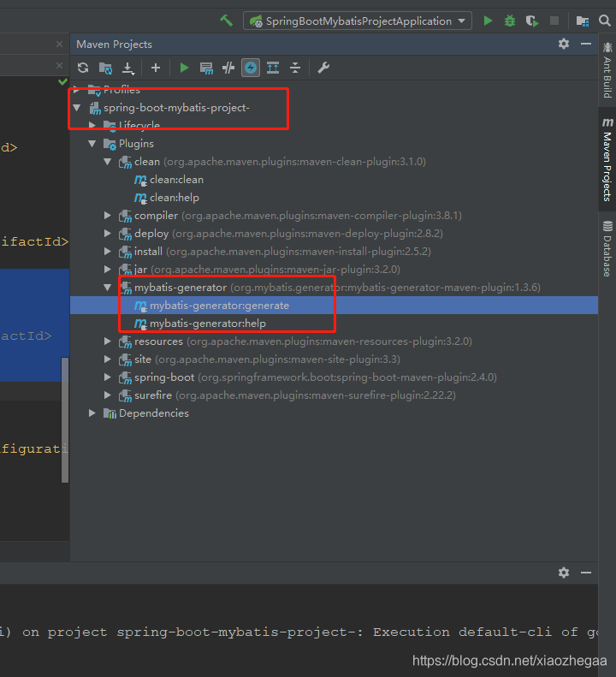Screen dimensions: 616x677
Task: Toggle offline mode in Maven toolbar
Action: (x=228, y=68)
